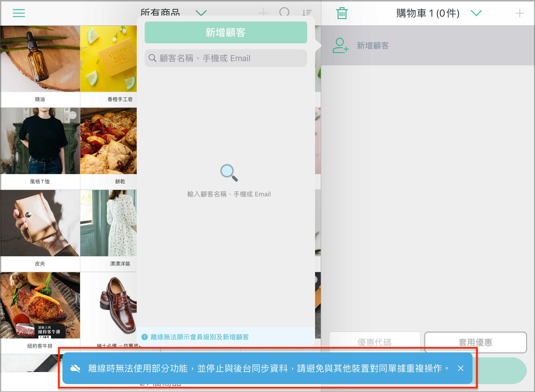535x392 pixels.
Task: Click the trash icon to clear cart
Action: [x=342, y=13]
